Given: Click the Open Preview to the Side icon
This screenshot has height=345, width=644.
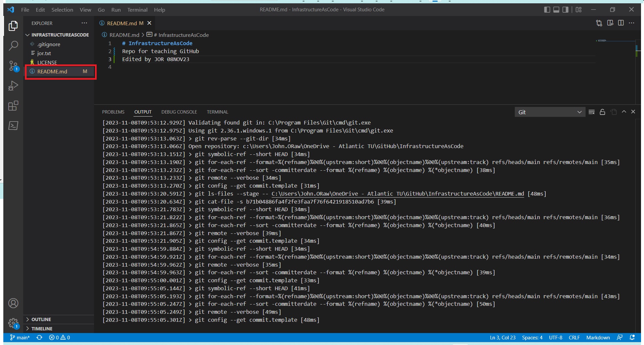Looking at the screenshot, I should pyautogui.click(x=610, y=23).
